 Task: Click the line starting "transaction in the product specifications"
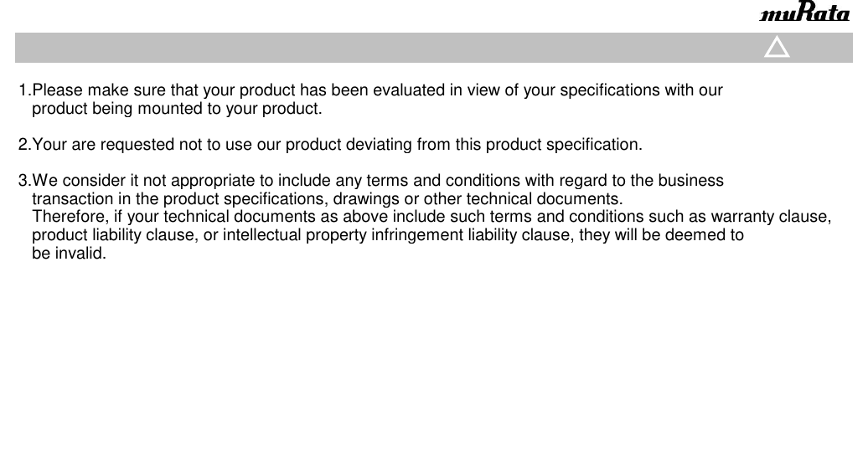327,199
